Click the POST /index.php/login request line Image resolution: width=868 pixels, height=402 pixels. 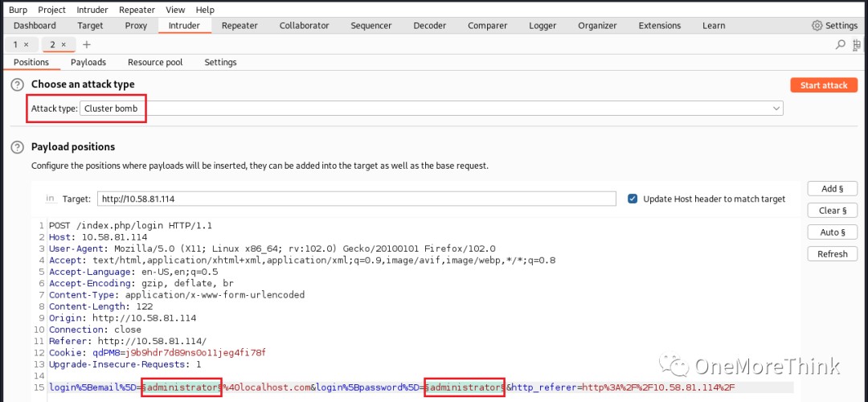click(131, 225)
